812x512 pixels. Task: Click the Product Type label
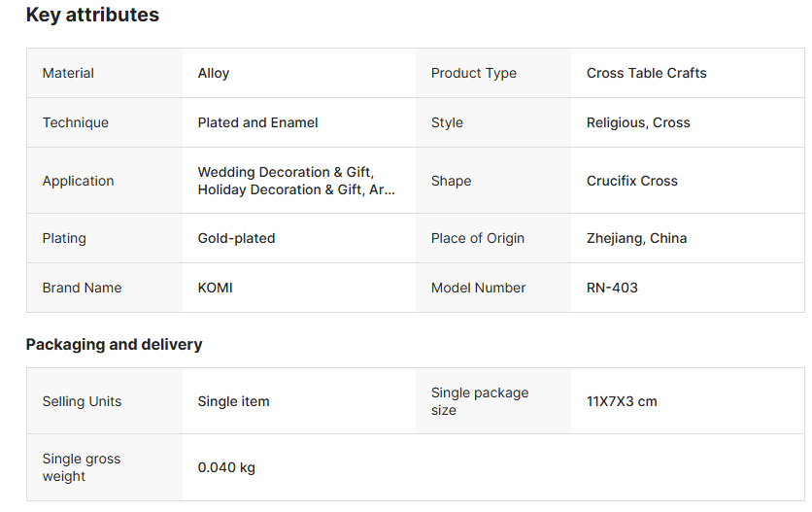click(x=473, y=73)
